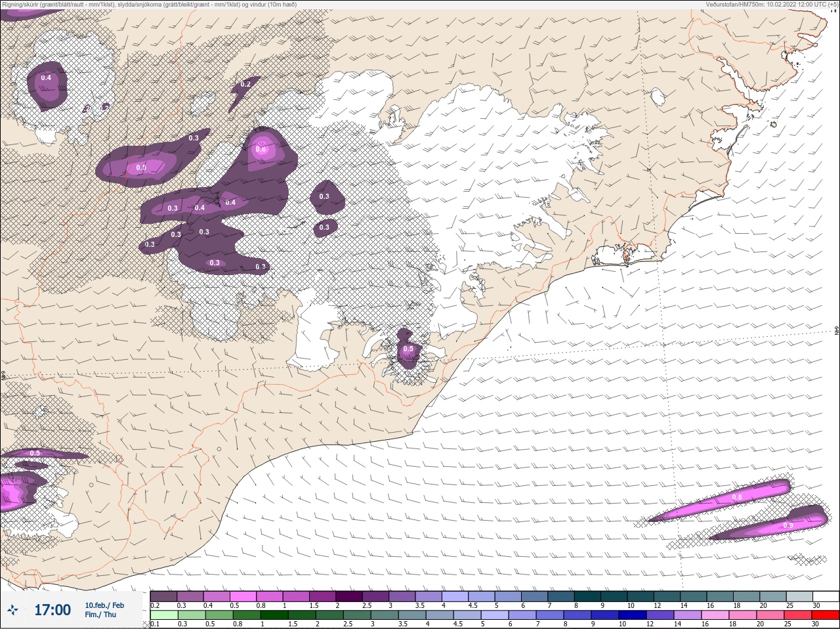Pick the navy blue swatch in lower legend

pos(632,615)
